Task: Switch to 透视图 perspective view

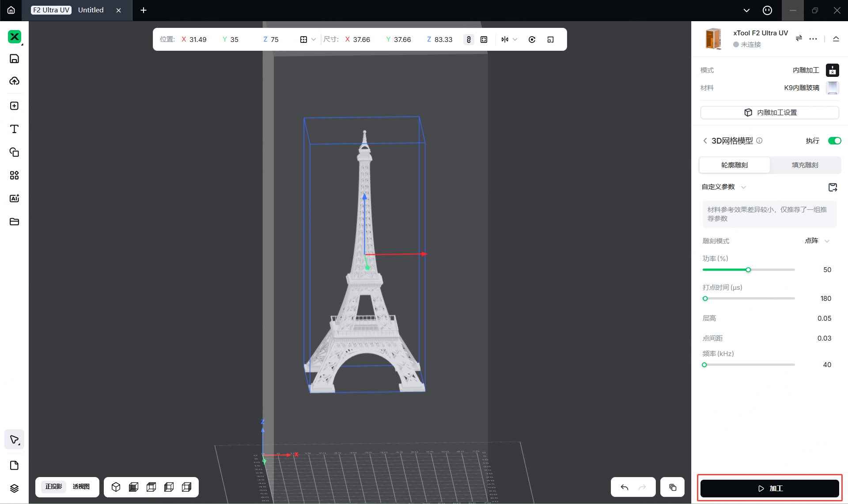Action: pos(81,486)
